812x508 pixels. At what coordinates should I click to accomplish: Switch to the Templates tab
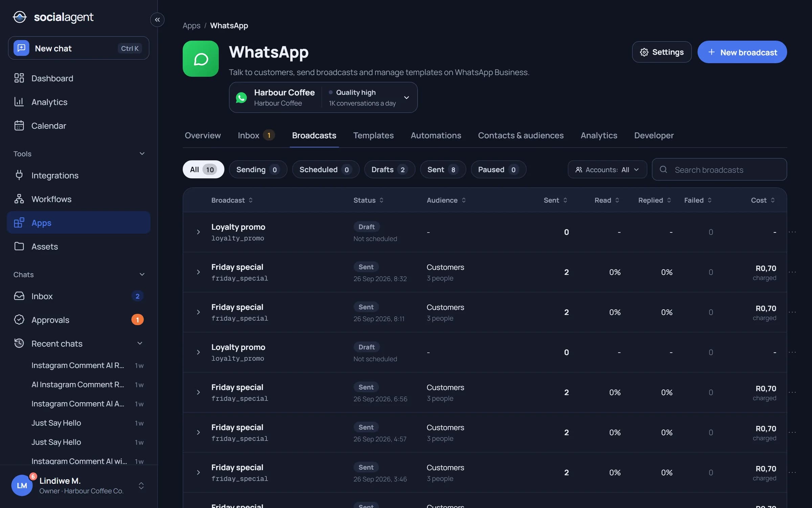coord(373,135)
